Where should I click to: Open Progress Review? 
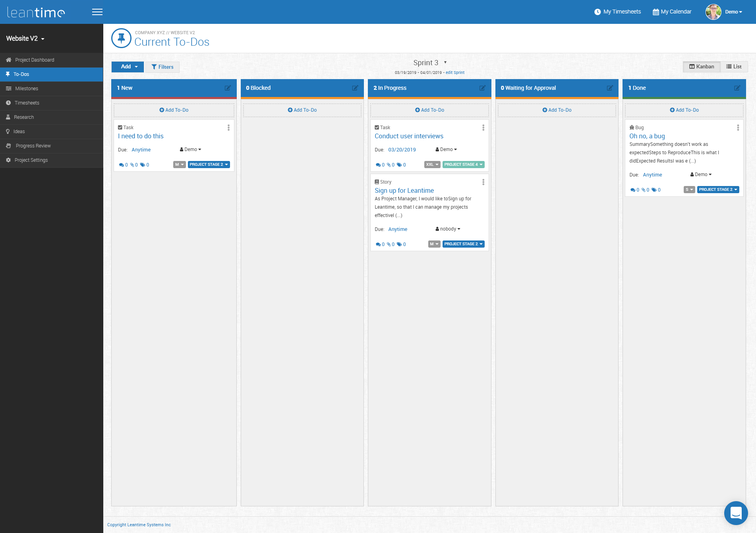[x=52, y=146]
